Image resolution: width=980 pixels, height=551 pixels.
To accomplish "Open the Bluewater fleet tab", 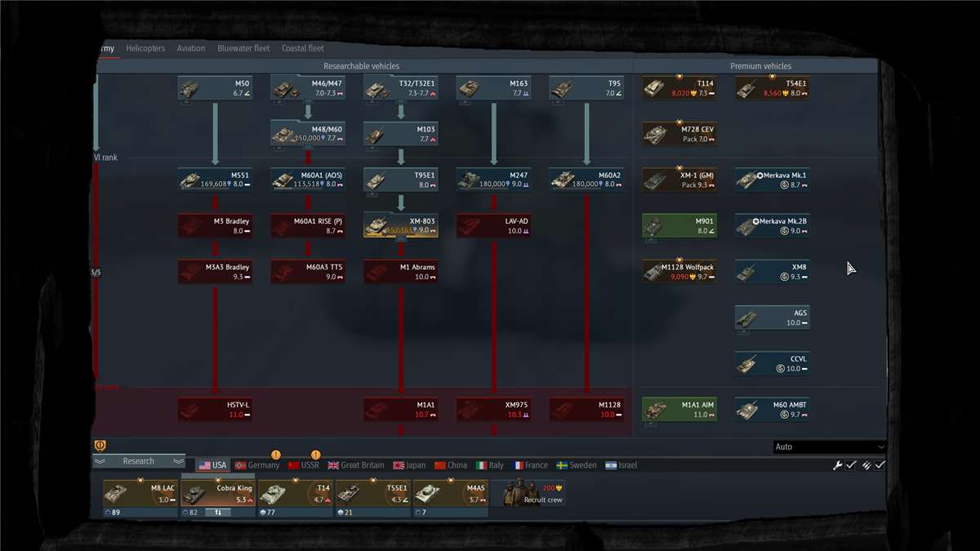I will pos(243,48).
